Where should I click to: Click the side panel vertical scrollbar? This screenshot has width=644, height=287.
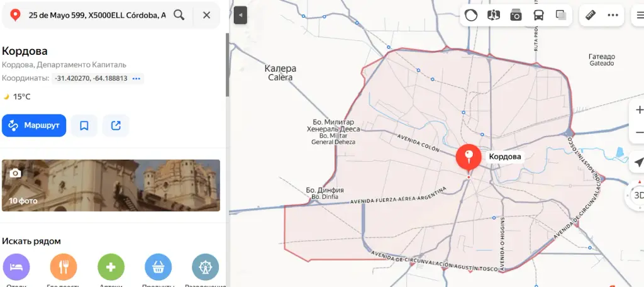click(x=227, y=65)
